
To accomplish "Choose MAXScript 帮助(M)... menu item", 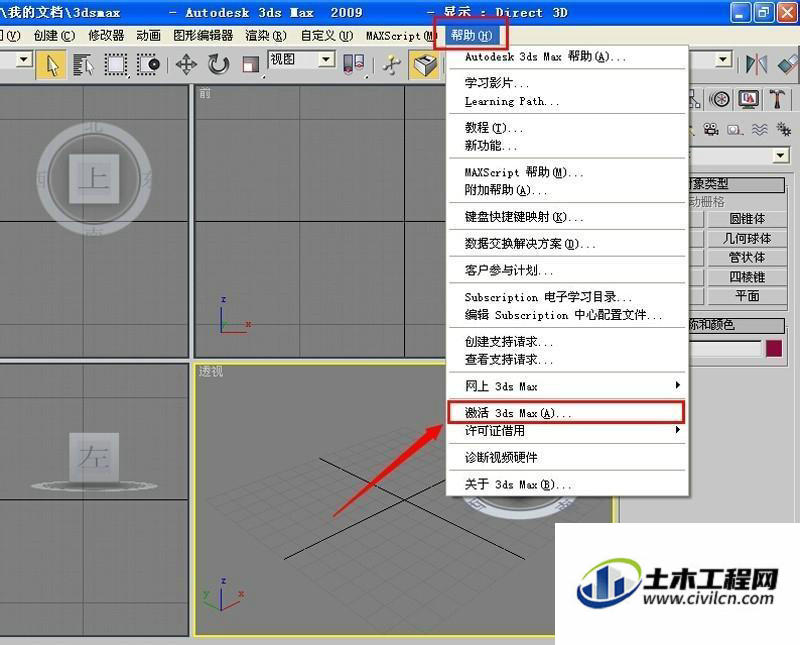I will [x=567, y=172].
